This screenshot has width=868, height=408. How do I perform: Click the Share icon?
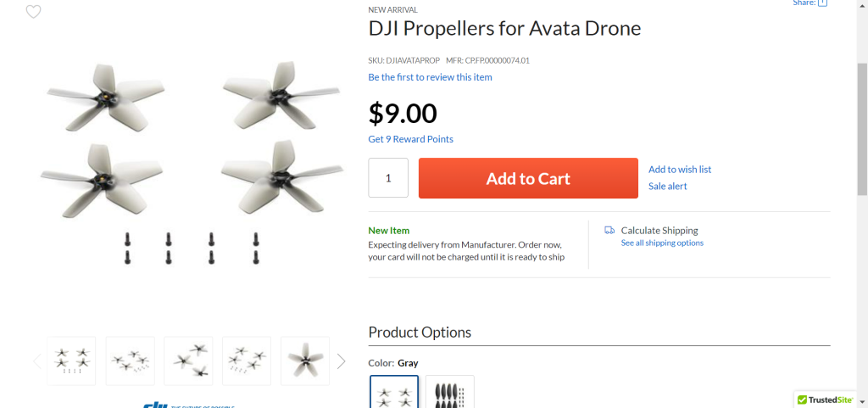822,3
